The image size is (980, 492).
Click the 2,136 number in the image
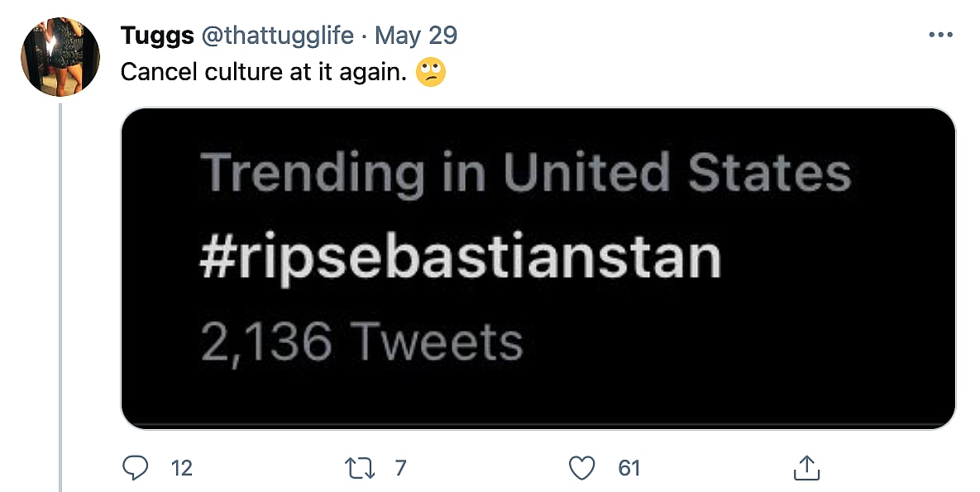click(266, 341)
